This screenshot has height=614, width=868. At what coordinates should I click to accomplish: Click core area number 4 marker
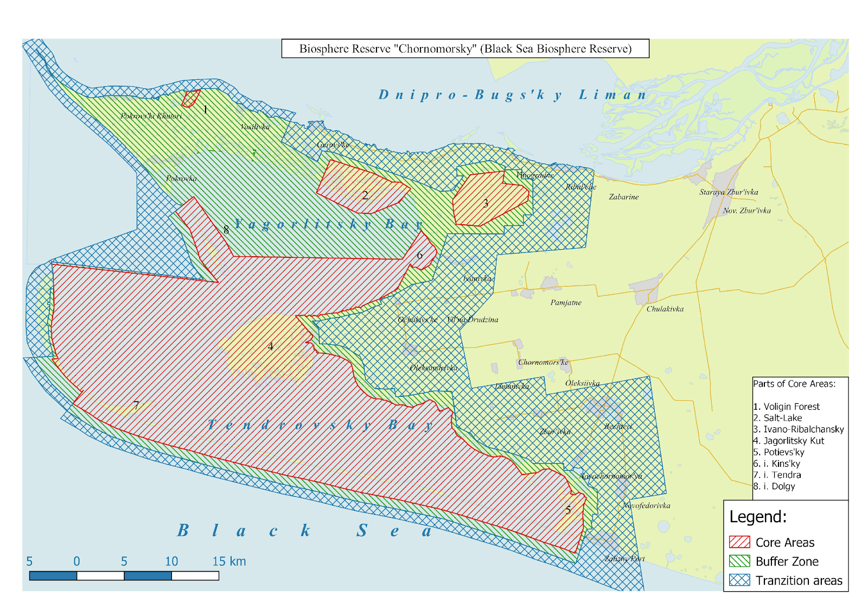270,346
